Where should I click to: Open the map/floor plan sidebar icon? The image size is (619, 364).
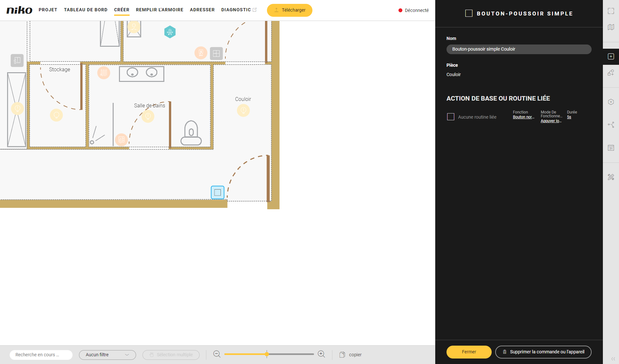(611, 27)
